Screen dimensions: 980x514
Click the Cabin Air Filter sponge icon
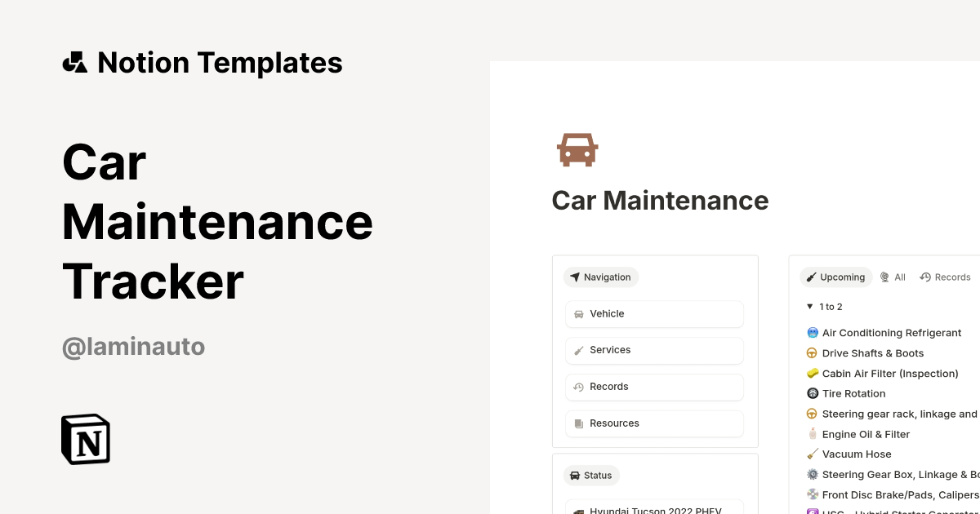[812, 374]
